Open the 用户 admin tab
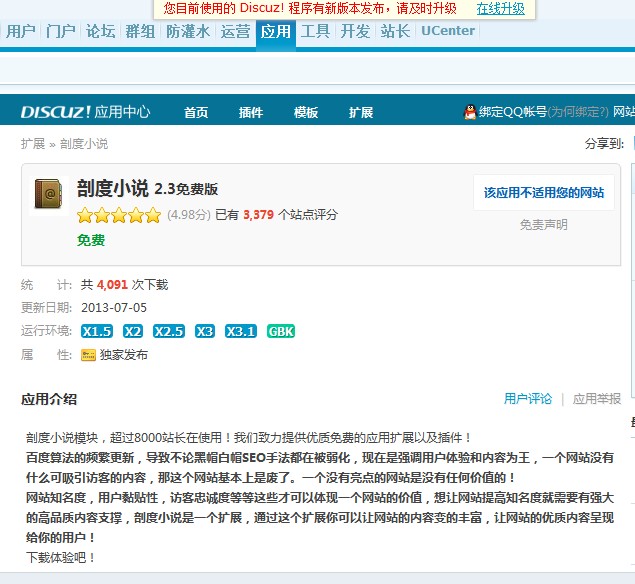Screen dimensions: 635x584 click(x=21, y=31)
